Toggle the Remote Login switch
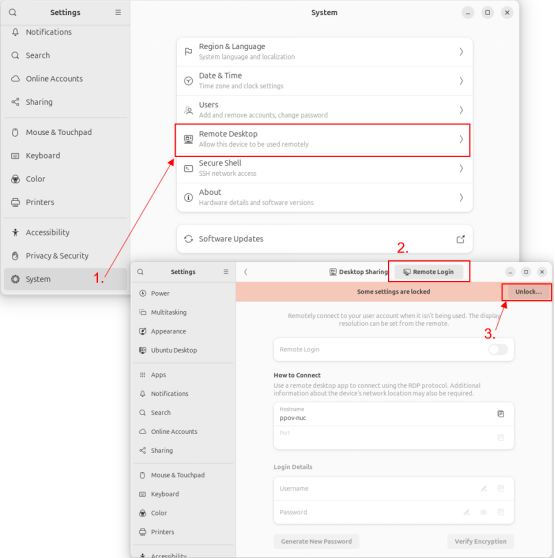555x558 pixels. click(x=498, y=350)
